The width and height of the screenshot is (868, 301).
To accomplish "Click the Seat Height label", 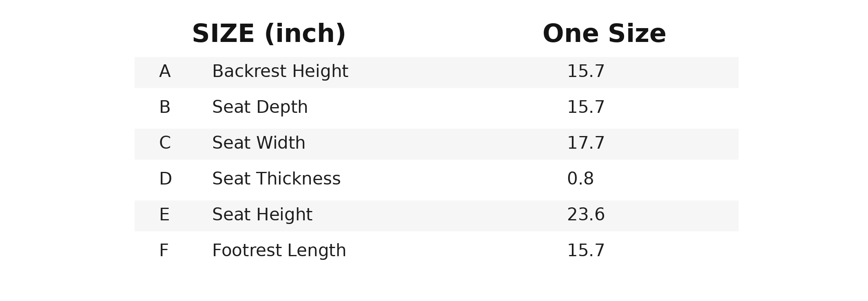I will tap(262, 215).
